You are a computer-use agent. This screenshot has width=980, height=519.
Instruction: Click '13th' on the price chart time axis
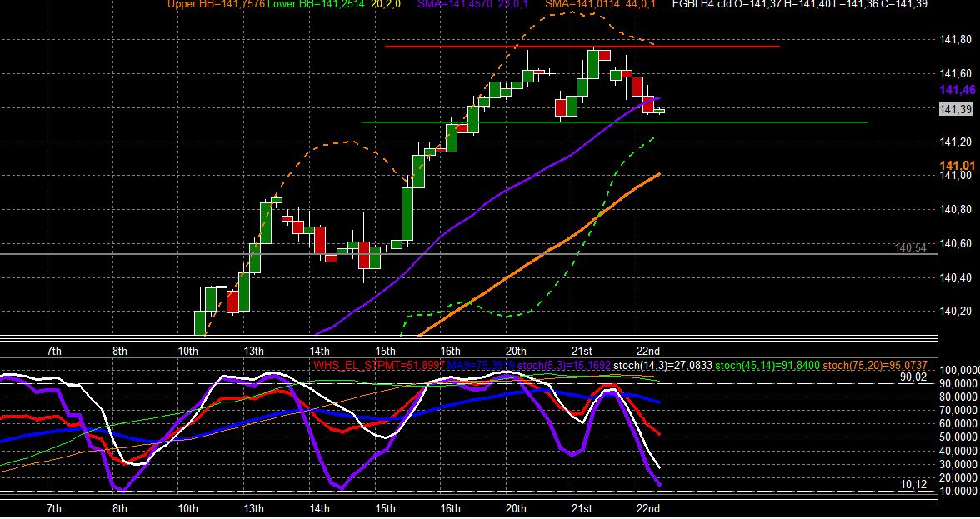tap(253, 351)
